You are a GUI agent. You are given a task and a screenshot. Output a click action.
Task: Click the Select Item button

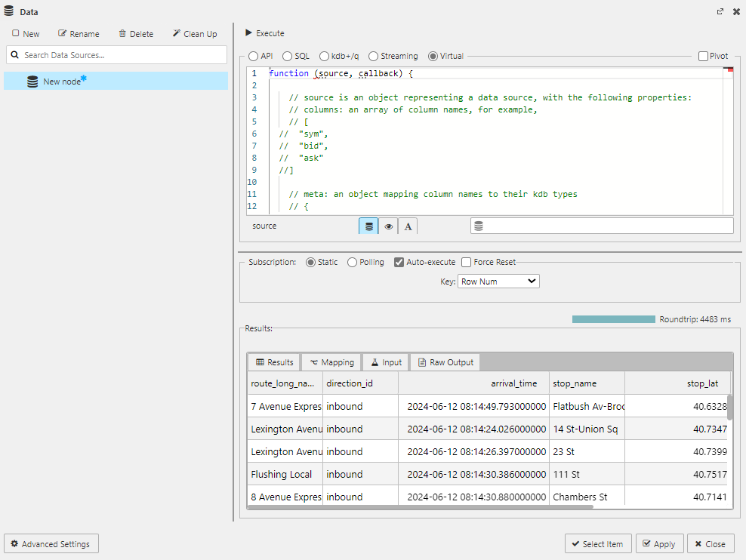[598, 543]
